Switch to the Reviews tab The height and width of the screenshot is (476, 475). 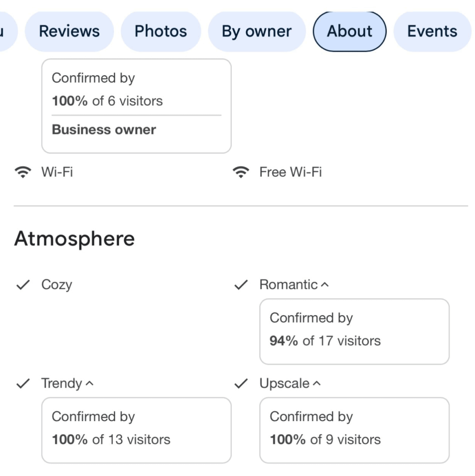click(69, 32)
